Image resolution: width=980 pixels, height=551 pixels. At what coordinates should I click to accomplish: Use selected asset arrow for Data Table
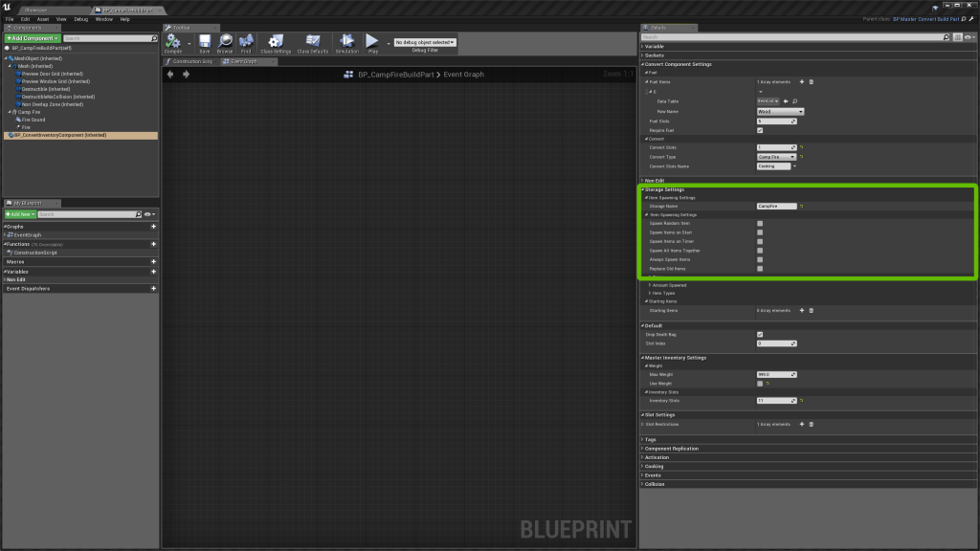[x=786, y=101]
